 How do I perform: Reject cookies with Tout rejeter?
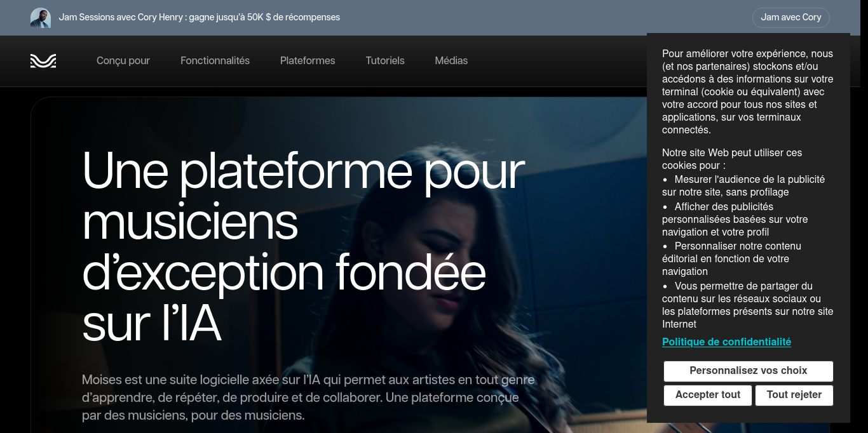[x=794, y=395]
